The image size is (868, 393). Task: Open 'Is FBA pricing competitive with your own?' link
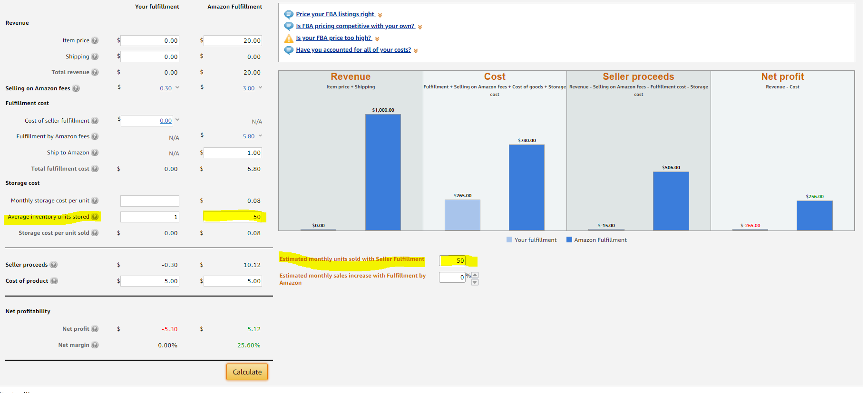click(355, 26)
